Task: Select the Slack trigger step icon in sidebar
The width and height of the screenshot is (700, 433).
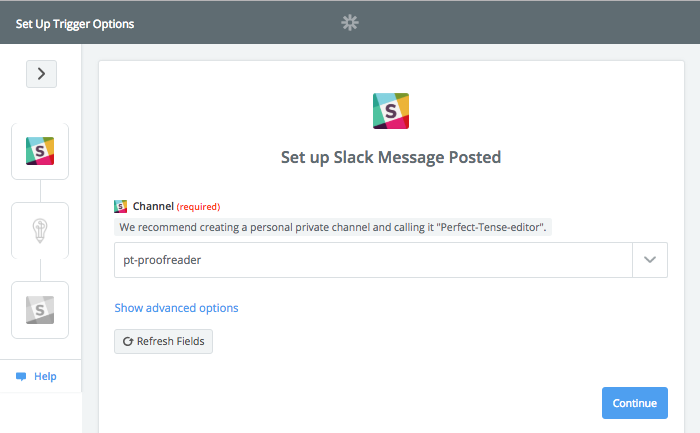Action: click(40, 151)
